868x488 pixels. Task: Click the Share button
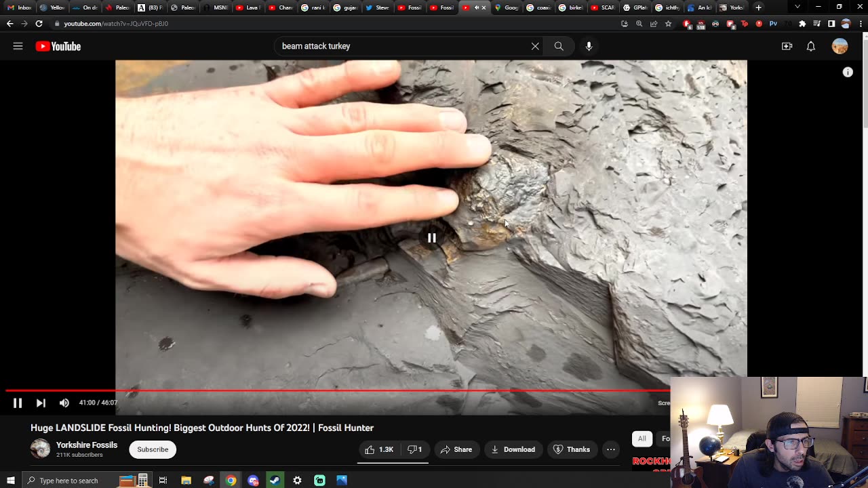[x=456, y=449]
